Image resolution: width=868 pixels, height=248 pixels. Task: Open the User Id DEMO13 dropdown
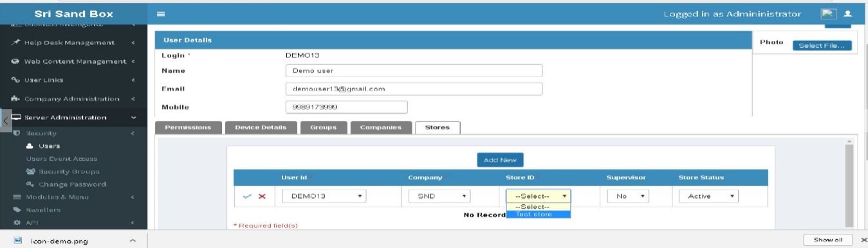324,197
